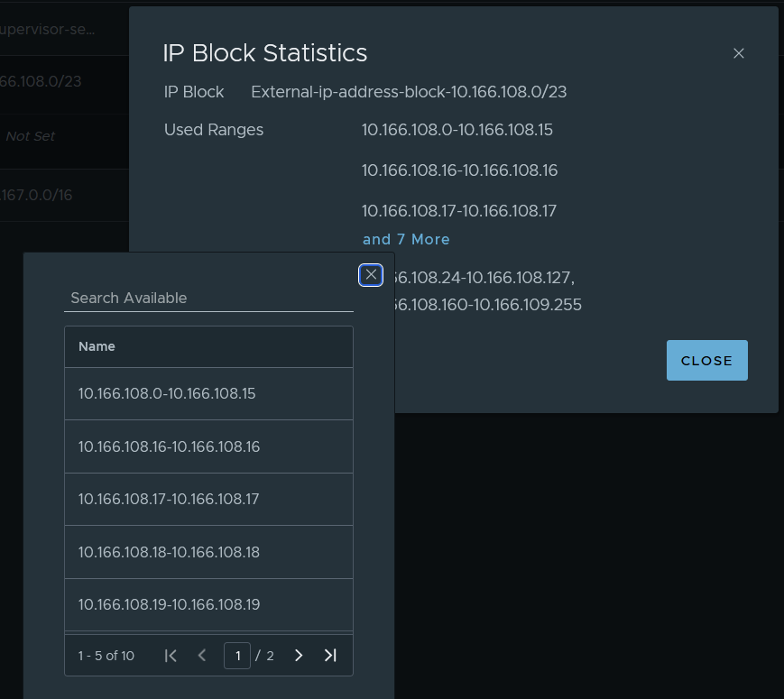Go to next page of ranges
784x699 pixels.
point(299,656)
